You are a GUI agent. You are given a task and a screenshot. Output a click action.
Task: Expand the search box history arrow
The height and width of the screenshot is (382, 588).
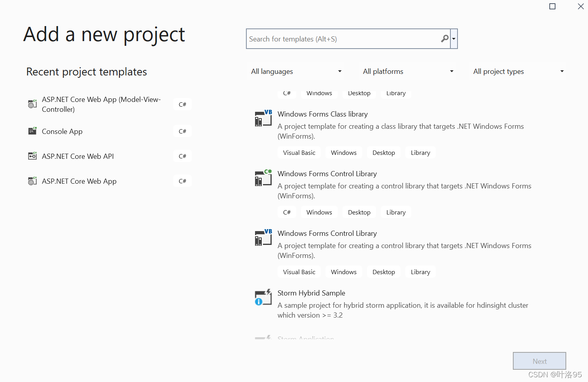[454, 39]
